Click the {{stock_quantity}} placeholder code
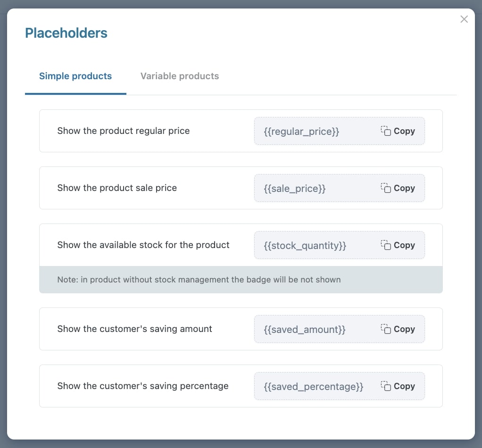Viewport: 482px width, 448px height. click(305, 246)
